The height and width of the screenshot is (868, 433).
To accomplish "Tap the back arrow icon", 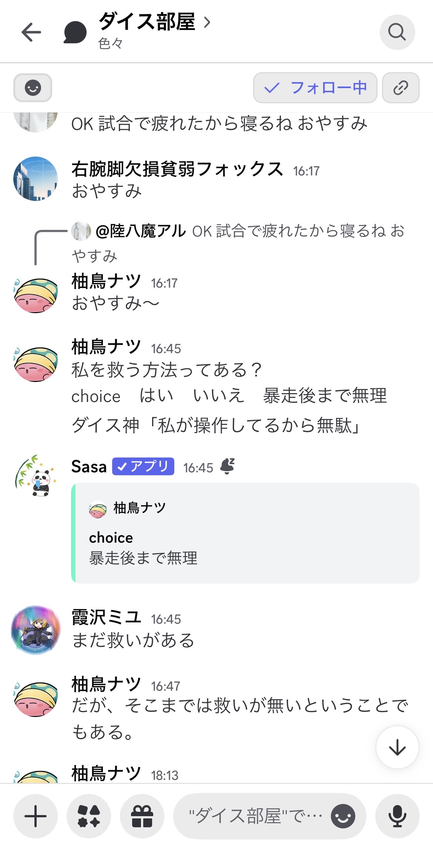I will [x=31, y=32].
